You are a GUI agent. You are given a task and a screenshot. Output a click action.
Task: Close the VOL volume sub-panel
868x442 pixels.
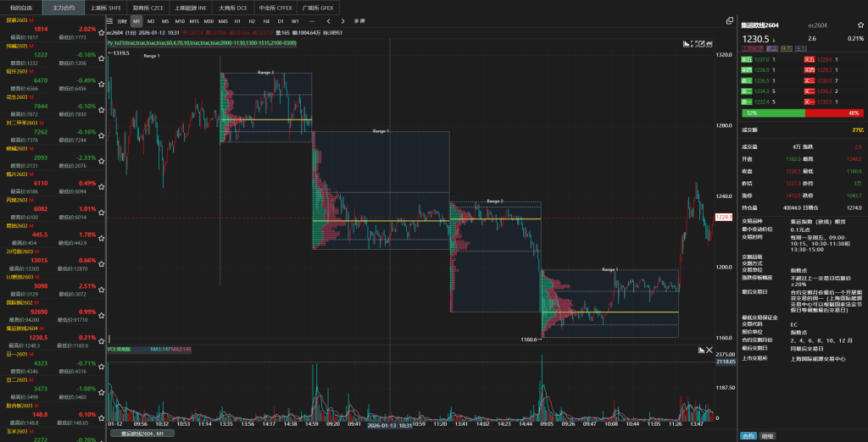[710, 349]
